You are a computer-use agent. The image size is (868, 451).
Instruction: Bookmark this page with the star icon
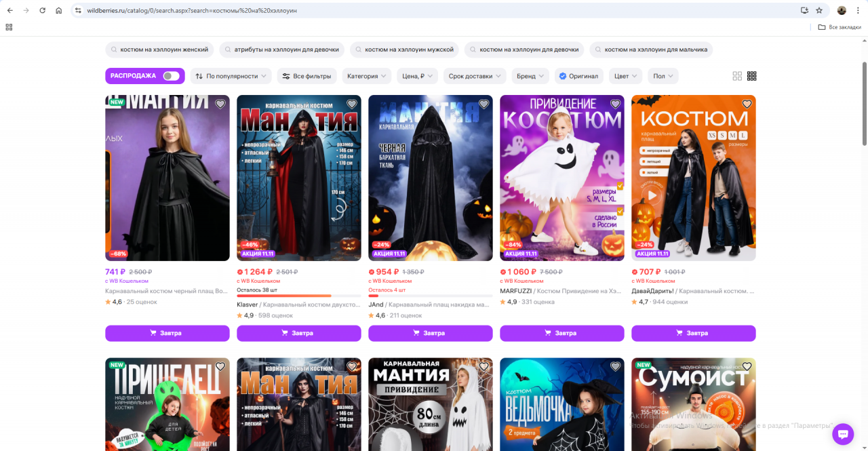[x=819, y=11]
